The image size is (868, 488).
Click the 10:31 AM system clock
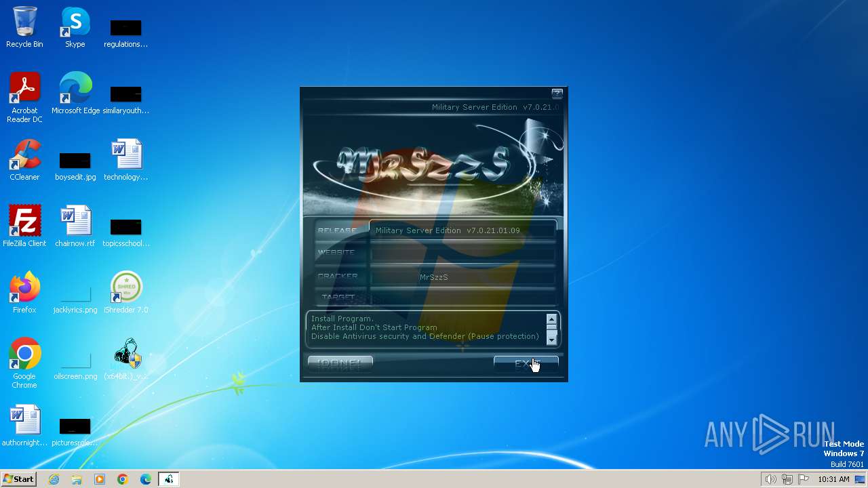(833, 479)
